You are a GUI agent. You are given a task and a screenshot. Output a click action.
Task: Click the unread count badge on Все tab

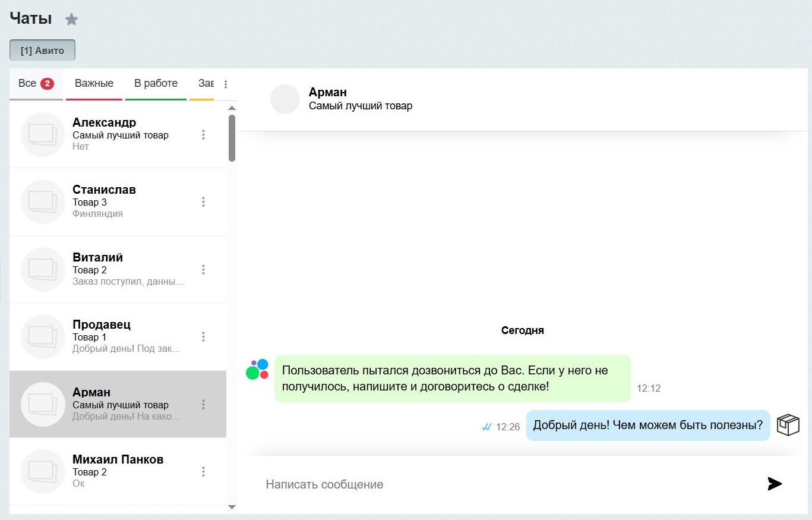[x=47, y=84]
